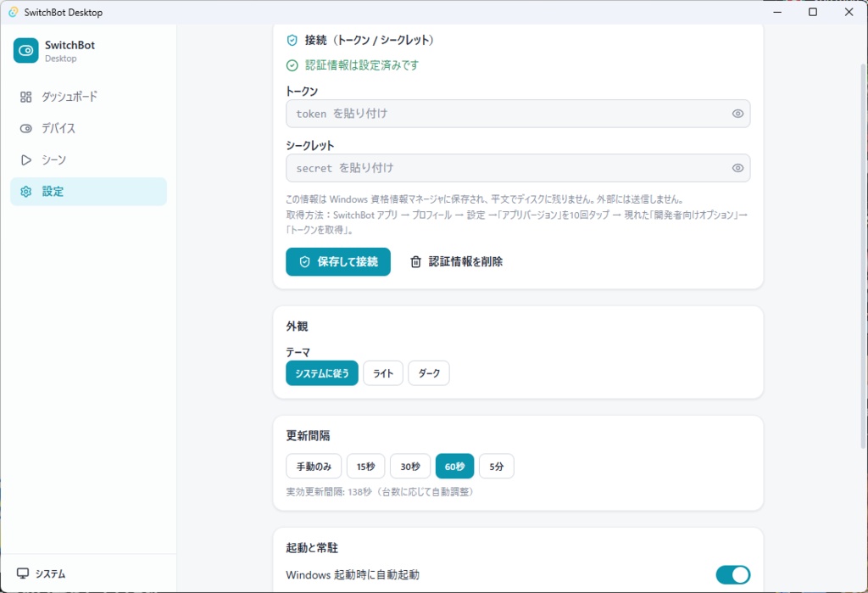The height and width of the screenshot is (593, 868).
Task: Click the green check icon for 認証情報は設定済みです
Action: (x=292, y=65)
